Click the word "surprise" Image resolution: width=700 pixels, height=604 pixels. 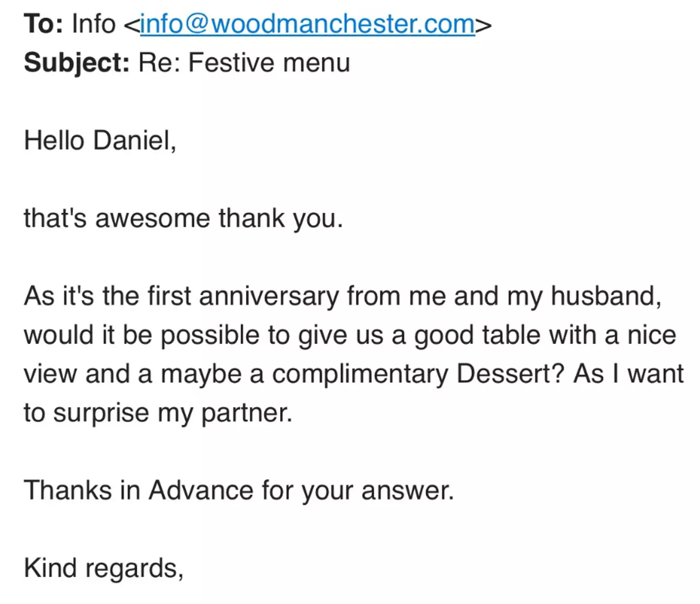(101, 413)
